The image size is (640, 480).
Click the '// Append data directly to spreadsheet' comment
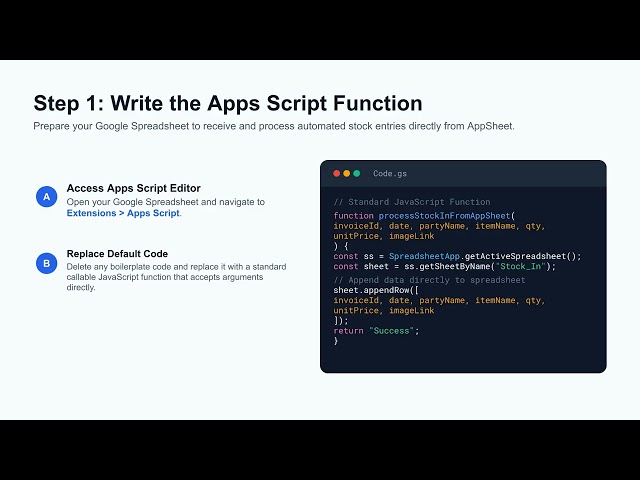click(429, 280)
